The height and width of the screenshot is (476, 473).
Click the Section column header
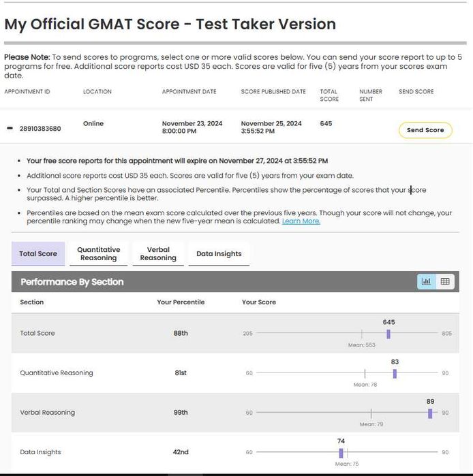32,302
